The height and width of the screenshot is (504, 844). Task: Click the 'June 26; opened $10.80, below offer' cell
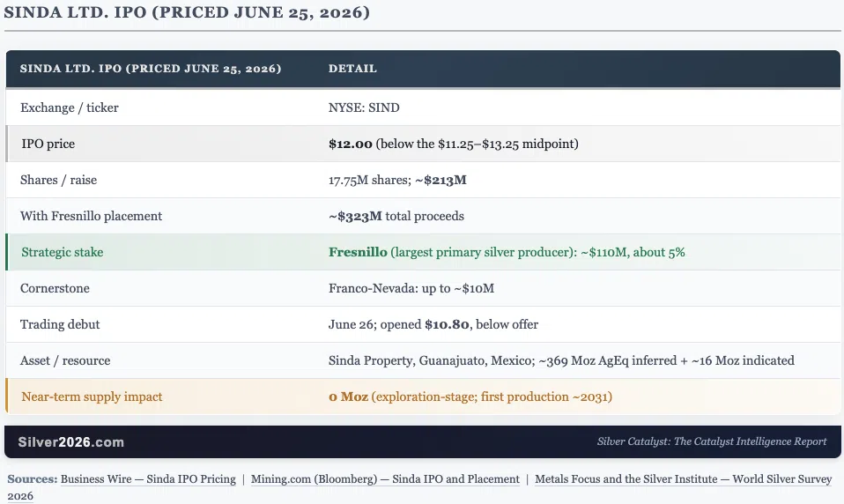click(x=433, y=324)
